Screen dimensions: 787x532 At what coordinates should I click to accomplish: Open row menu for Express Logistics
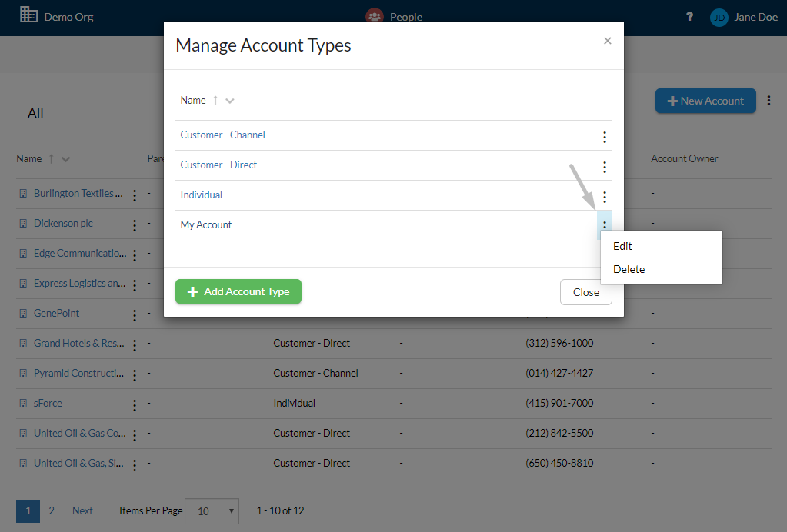point(135,285)
